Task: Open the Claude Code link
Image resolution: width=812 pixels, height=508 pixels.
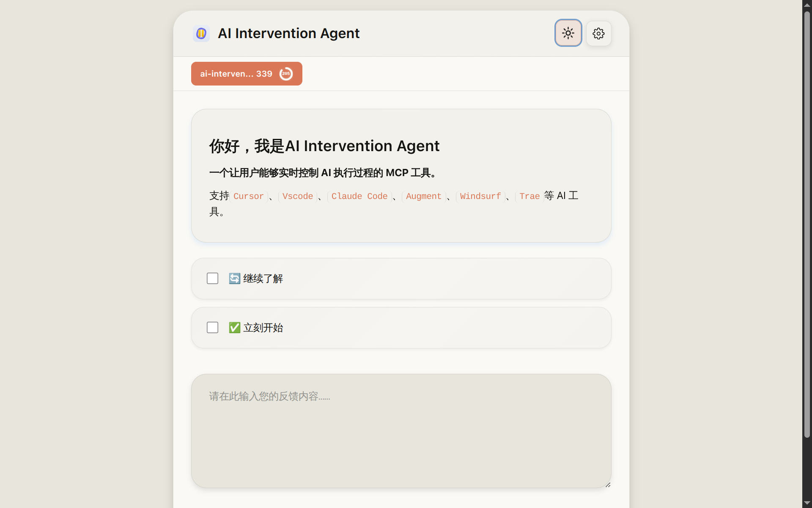Action: coord(359,196)
